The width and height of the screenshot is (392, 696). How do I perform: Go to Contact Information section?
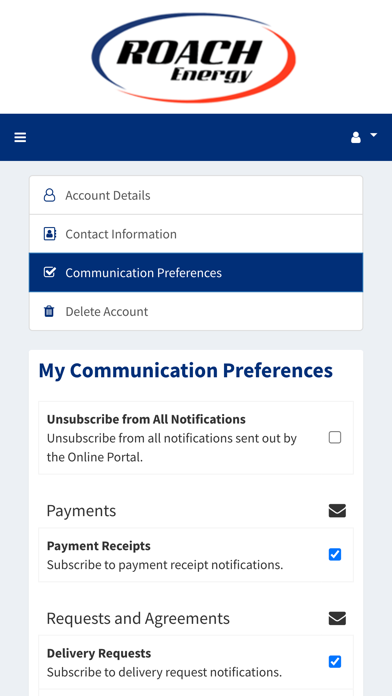196,234
